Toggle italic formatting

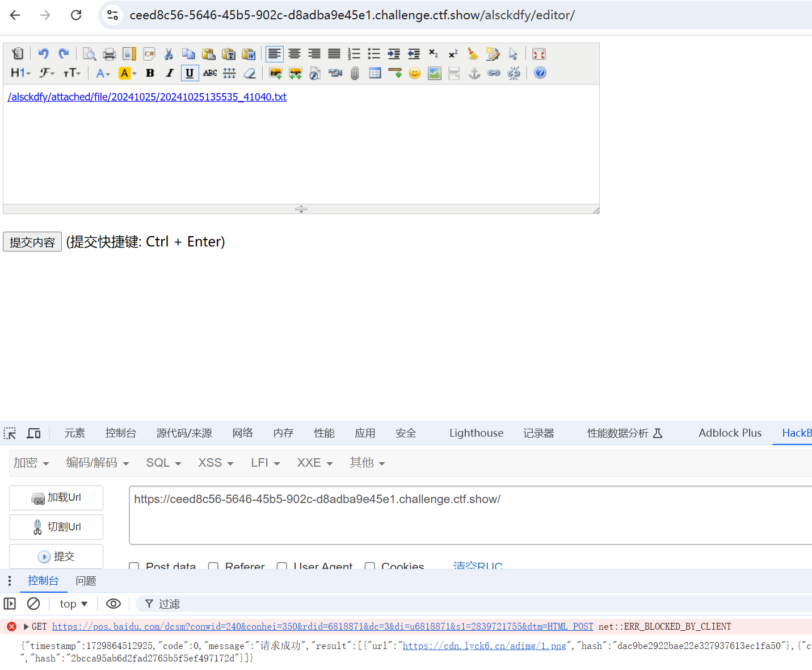coord(170,73)
